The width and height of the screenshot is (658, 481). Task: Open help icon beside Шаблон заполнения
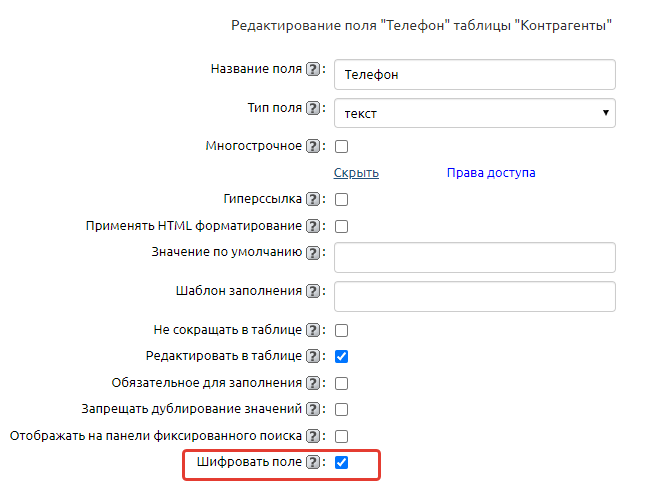pyautogui.click(x=313, y=291)
